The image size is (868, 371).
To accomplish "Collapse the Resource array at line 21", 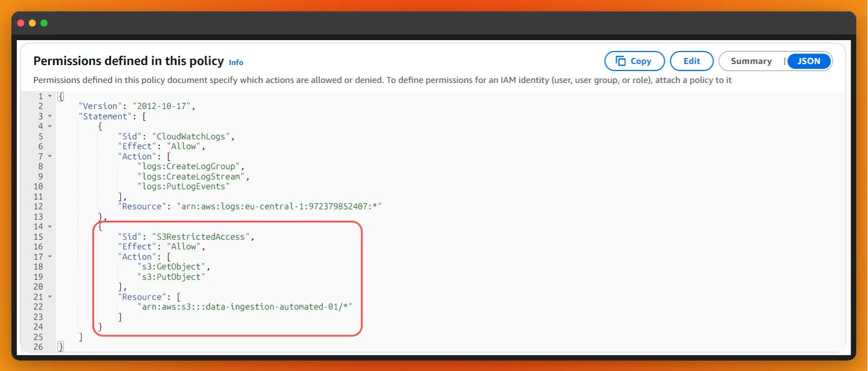I will tap(50, 297).
